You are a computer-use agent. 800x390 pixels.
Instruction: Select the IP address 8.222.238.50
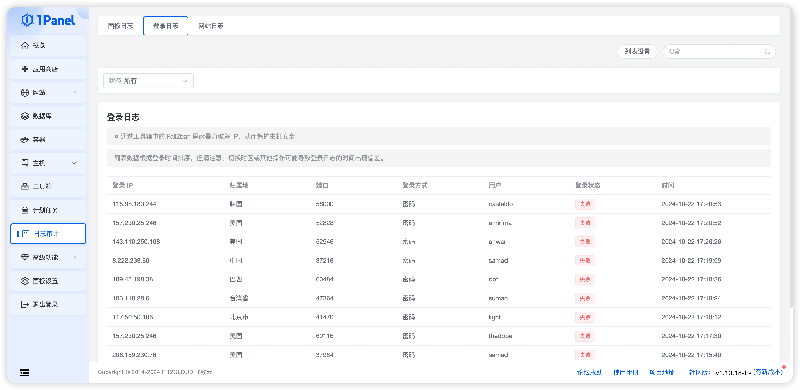[x=131, y=260]
